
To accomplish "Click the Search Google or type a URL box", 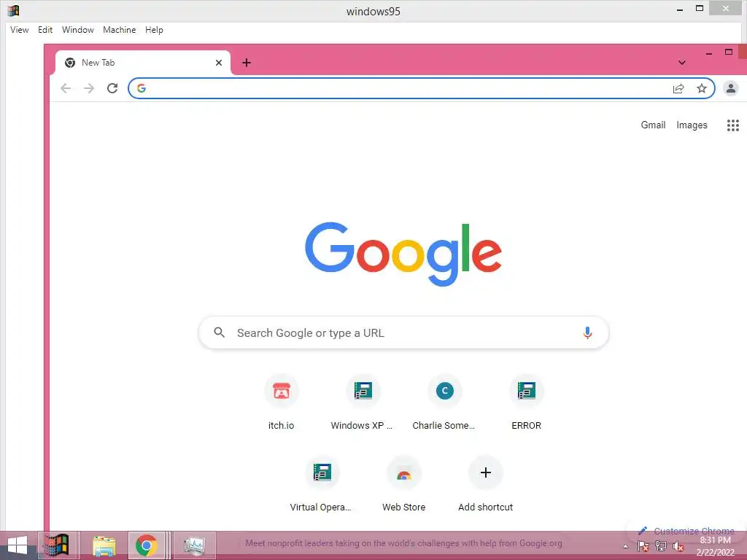I will coord(403,332).
